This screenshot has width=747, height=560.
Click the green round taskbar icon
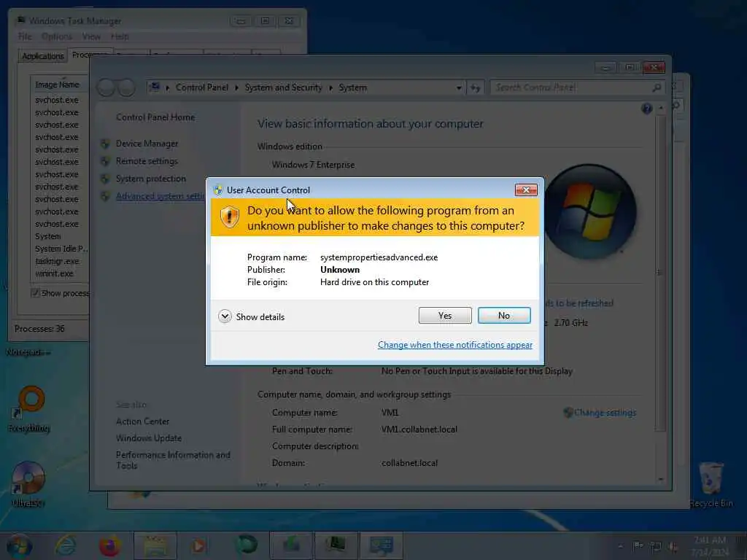(247, 545)
